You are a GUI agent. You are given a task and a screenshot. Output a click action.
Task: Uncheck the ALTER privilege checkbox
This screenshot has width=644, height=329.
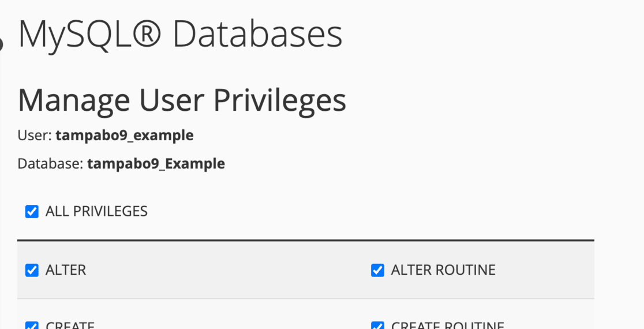(32, 270)
